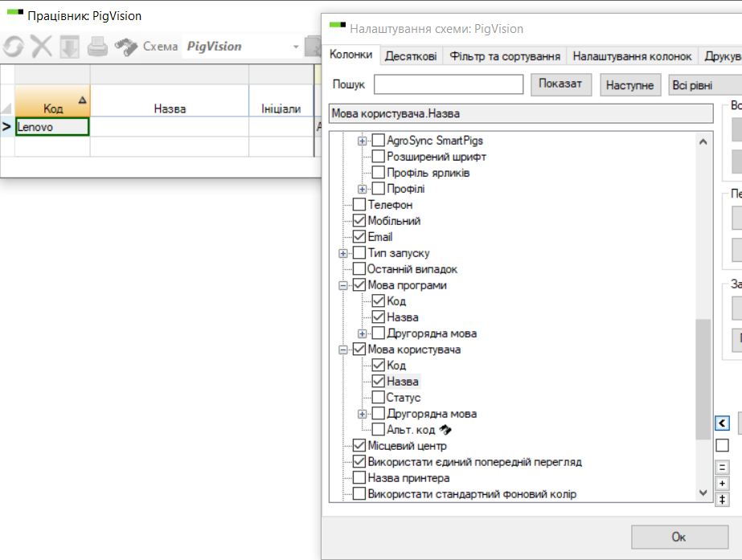Click the Пошук input field
This screenshot has height=560, width=742.
point(449,84)
